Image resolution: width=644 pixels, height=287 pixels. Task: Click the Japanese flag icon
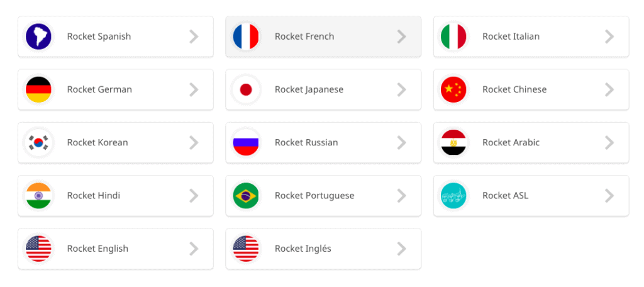246,89
